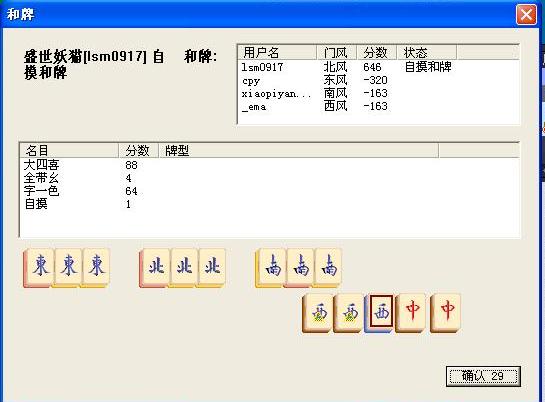Viewport: 545px width, 402px height.
Task: Click the middle 北 tile
Action: (184, 268)
